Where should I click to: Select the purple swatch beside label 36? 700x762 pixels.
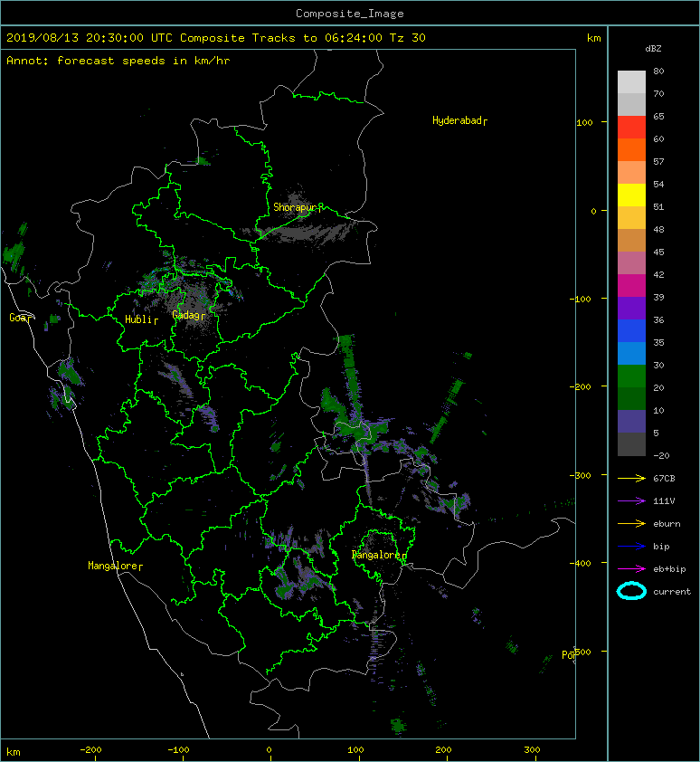pos(631,308)
